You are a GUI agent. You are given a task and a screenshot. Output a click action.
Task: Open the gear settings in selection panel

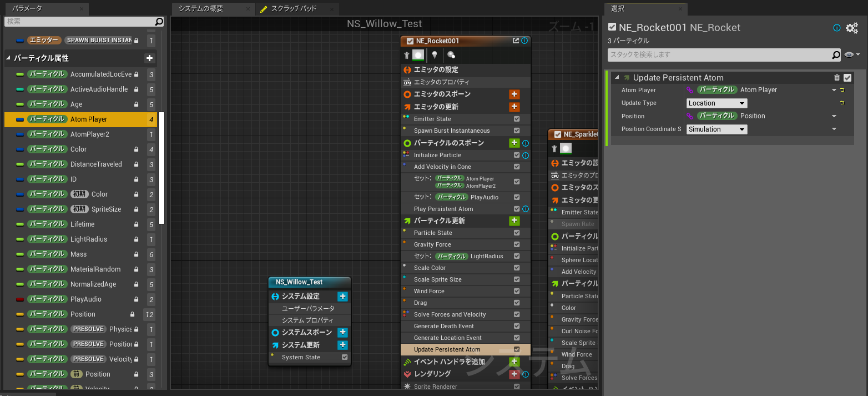[x=851, y=28]
